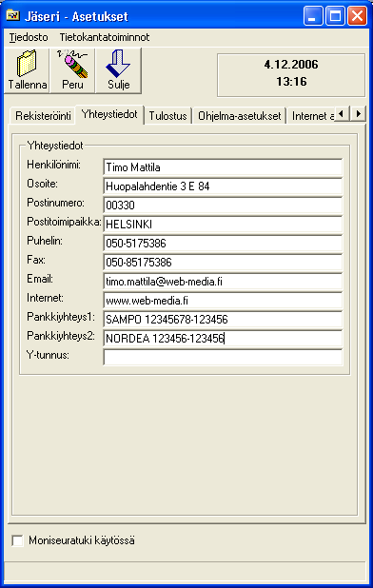The image size is (373, 588).
Task: Click the Email address input field
Action: pos(223,282)
